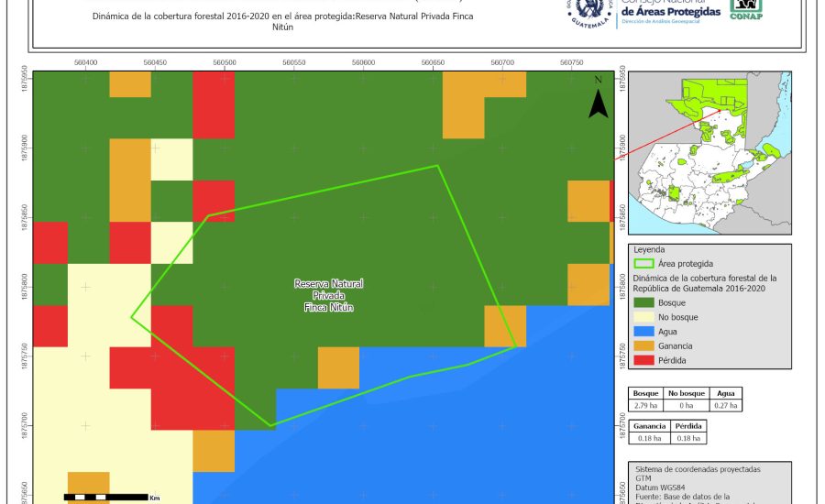The height and width of the screenshot is (504, 825).
Task: Click the Sistema de coordenadas proyectadas text
Action: click(x=698, y=469)
